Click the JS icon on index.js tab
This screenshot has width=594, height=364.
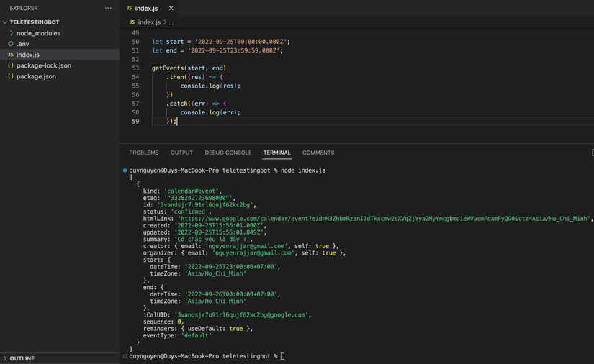[x=130, y=9]
